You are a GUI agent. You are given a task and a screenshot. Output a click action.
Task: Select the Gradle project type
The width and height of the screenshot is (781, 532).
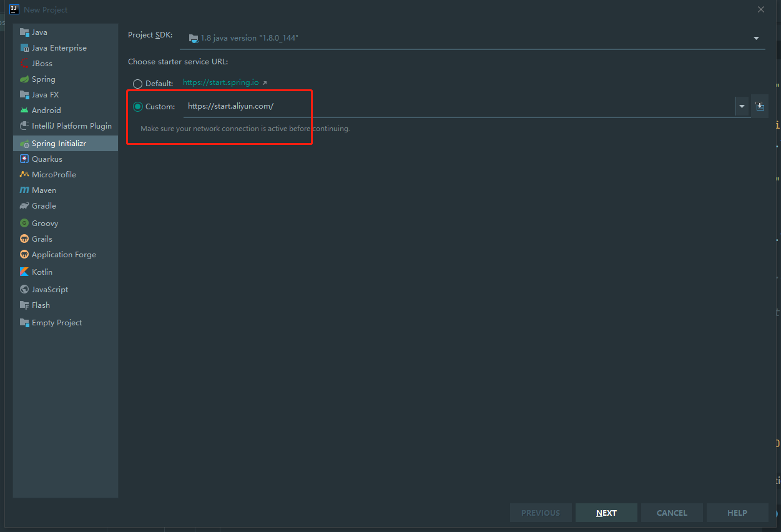[x=42, y=205]
